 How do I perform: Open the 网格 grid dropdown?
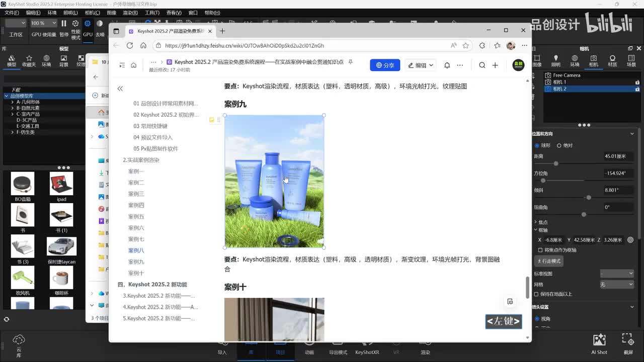click(617, 284)
